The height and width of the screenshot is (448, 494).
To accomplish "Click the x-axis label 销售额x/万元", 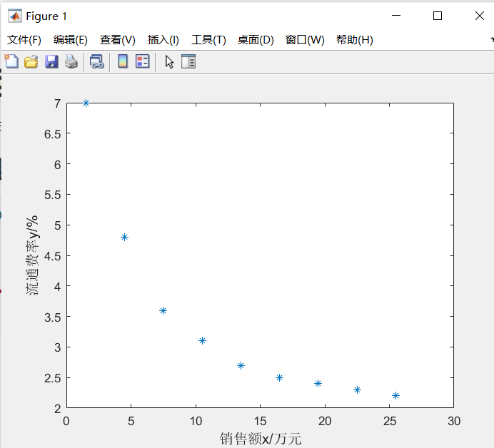I will click(261, 439).
